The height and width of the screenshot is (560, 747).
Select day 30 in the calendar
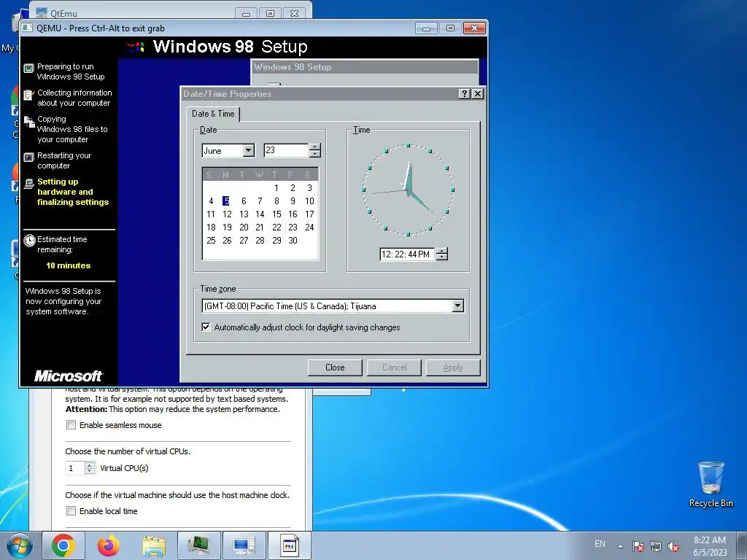pyautogui.click(x=293, y=241)
